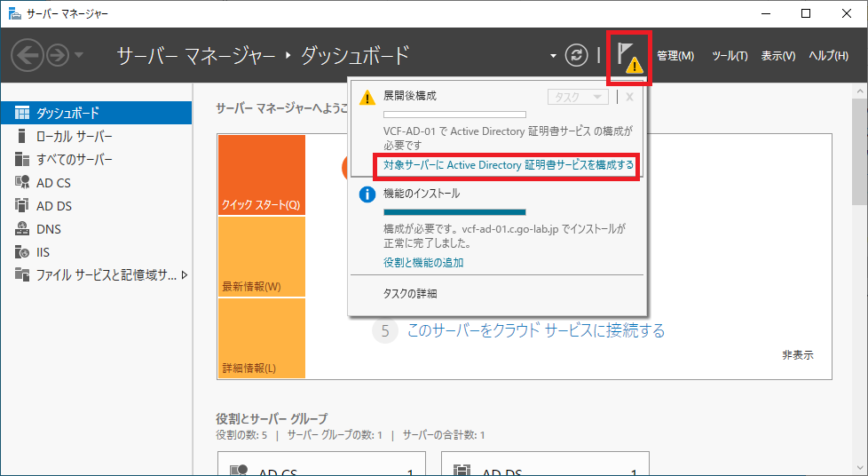The image size is (868, 476).
Task: Expand the ファイル サービス submenu arrow
Action: click(185, 274)
